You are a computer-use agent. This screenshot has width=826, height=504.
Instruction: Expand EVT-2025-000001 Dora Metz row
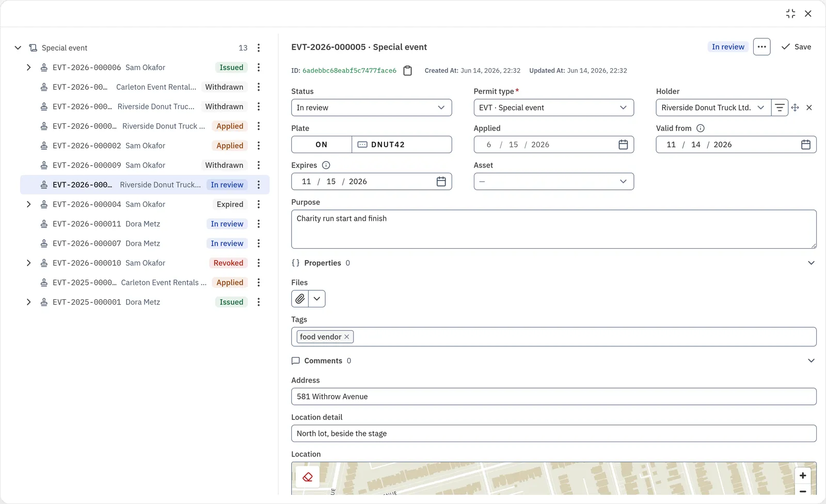tap(28, 302)
